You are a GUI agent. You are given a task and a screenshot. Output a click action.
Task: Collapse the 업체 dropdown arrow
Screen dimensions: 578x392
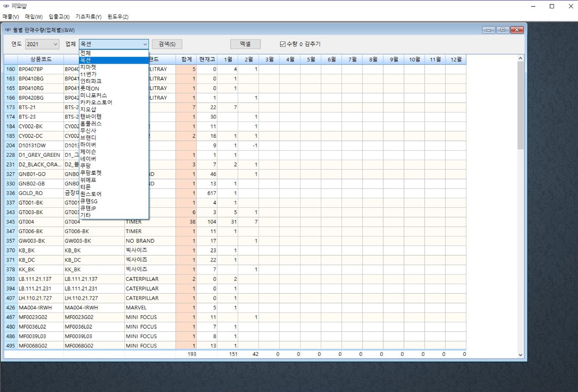145,44
